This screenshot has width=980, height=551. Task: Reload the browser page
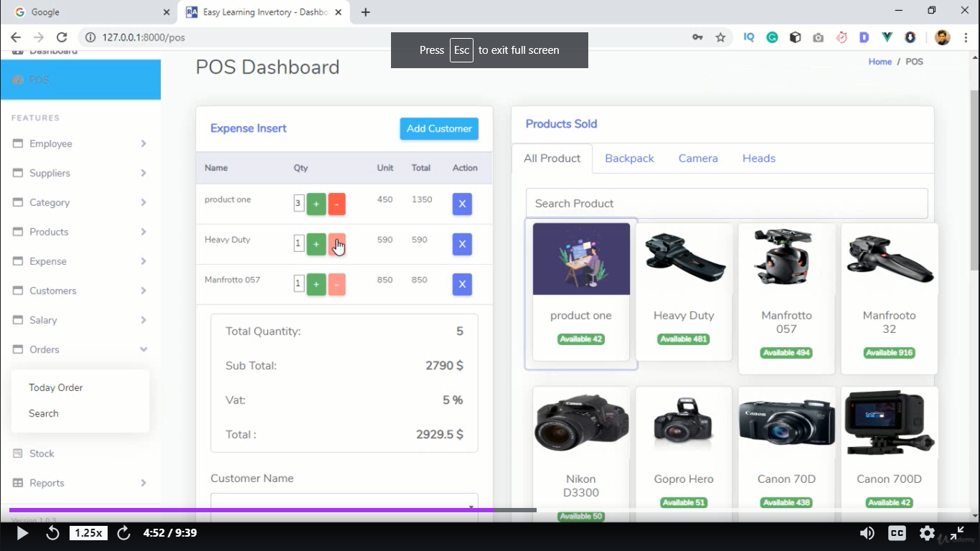62,37
